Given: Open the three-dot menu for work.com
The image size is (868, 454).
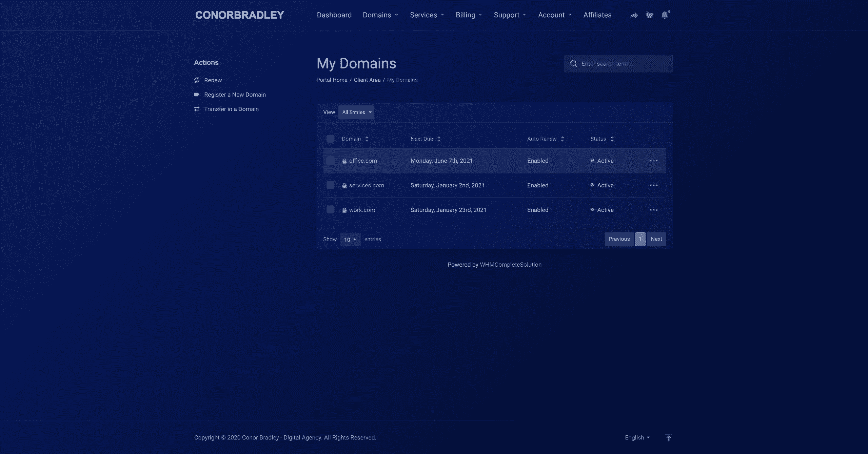Looking at the screenshot, I should (x=653, y=210).
